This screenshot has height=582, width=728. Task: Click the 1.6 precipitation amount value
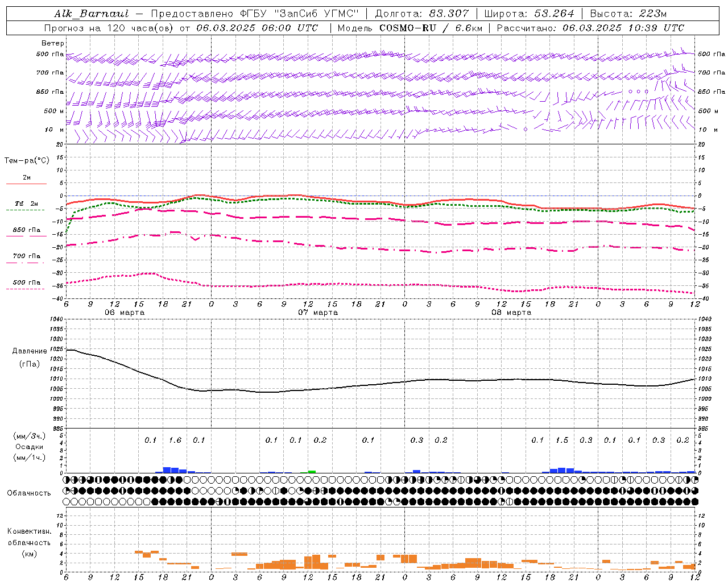tap(175, 440)
